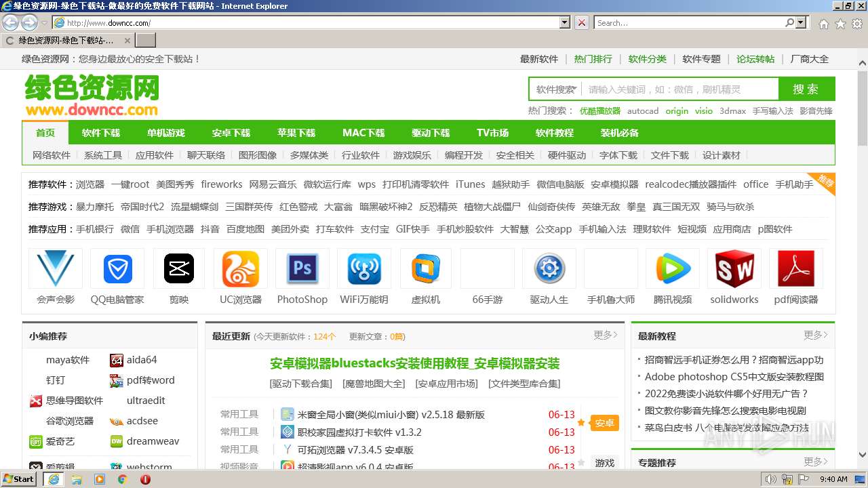This screenshot has height=488, width=868.
Task: Select the 装机必备 navigation tab
Action: coord(620,133)
